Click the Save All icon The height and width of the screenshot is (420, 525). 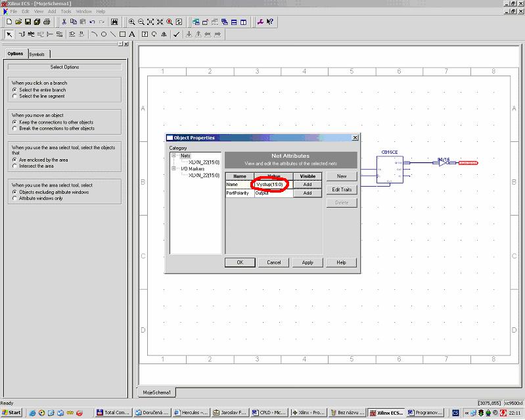point(37,22)
